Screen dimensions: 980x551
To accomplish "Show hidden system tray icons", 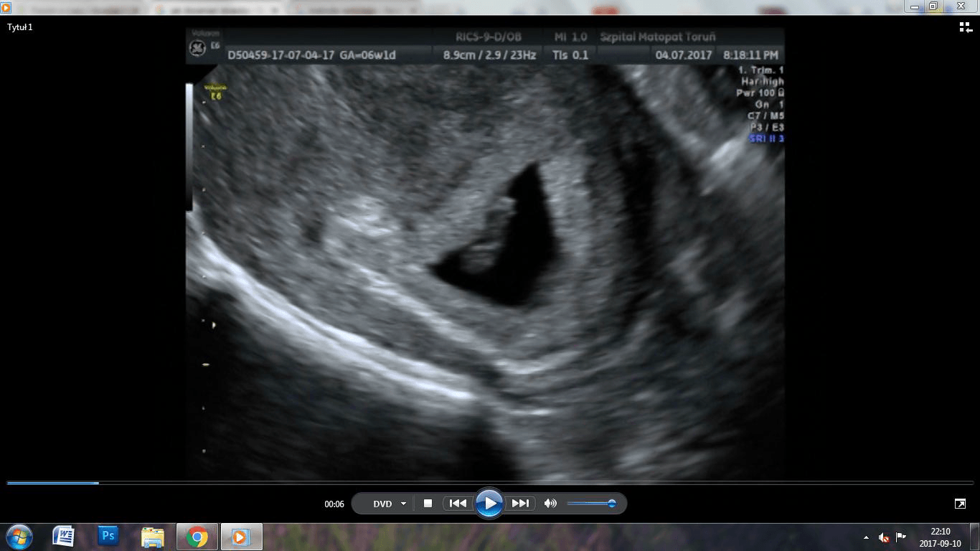I will click(866, 537).
